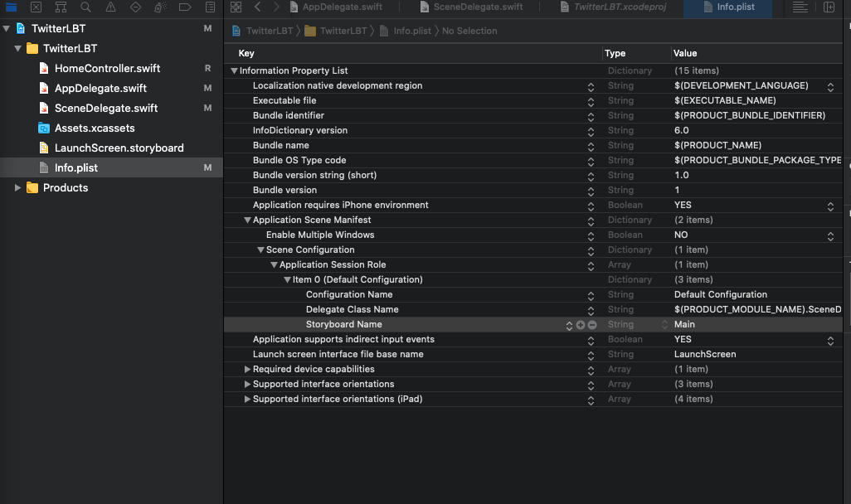The image size is (851, 504).
Task: Open key stepper for Executable file
Action: click(591, 101)
